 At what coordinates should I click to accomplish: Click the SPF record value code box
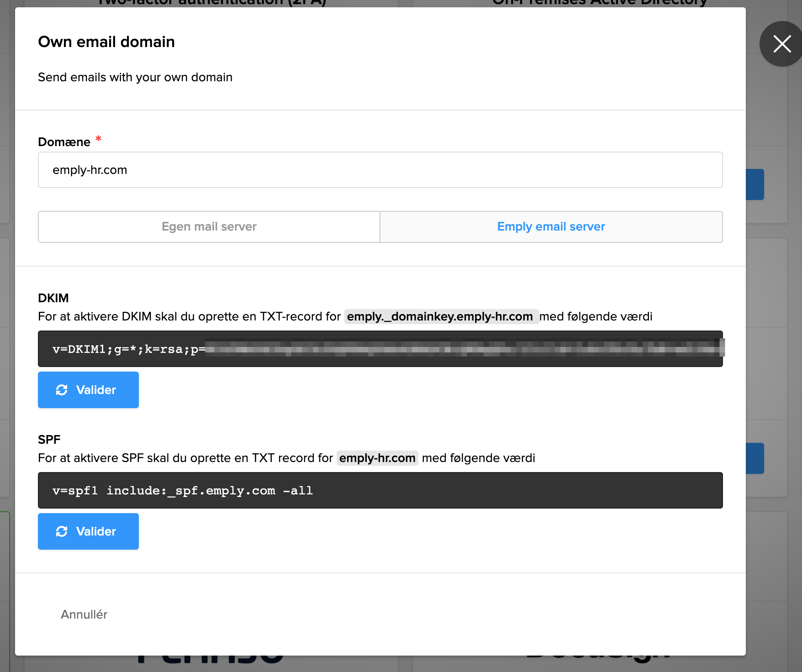pyautogui.click(x=380, y=490)
